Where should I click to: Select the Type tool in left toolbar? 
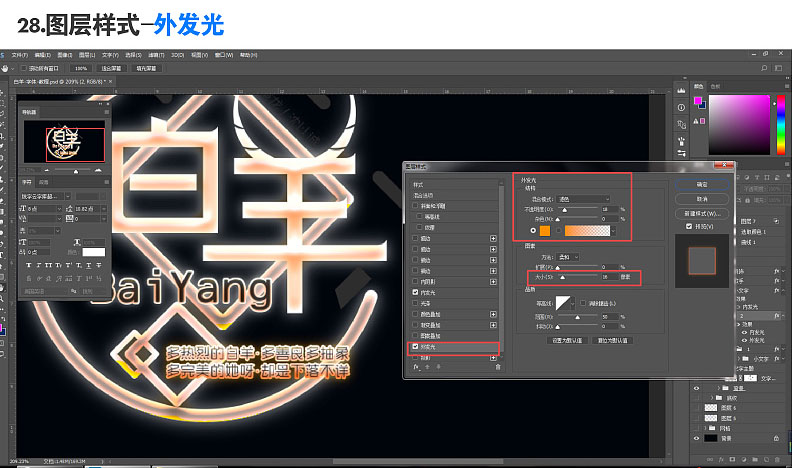(3, 254)
